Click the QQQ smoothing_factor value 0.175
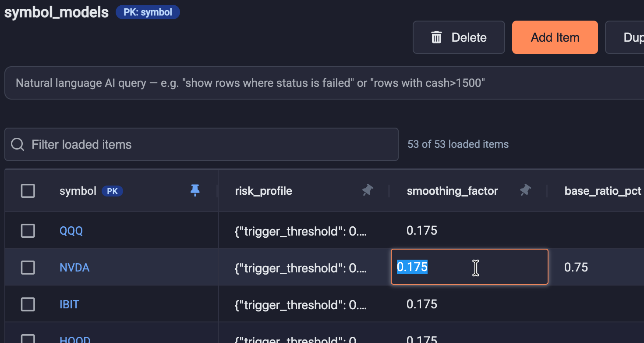 click(422, 230)
